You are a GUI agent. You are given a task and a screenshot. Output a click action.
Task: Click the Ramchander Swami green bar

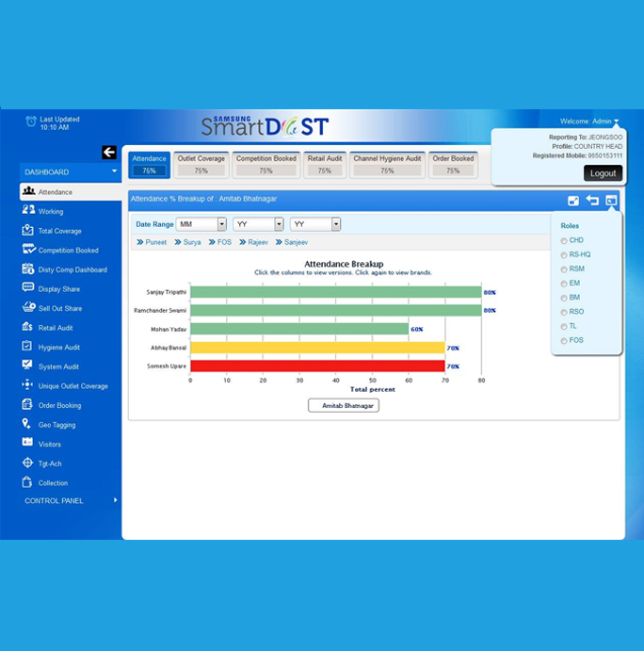click(x=336, y=311)
